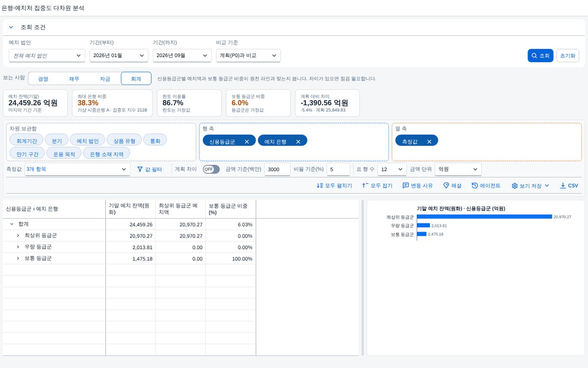Viewport: 588px width, 368px height.
Task: Open the 금액 단위 dropdown
Action: pos(458,169)
